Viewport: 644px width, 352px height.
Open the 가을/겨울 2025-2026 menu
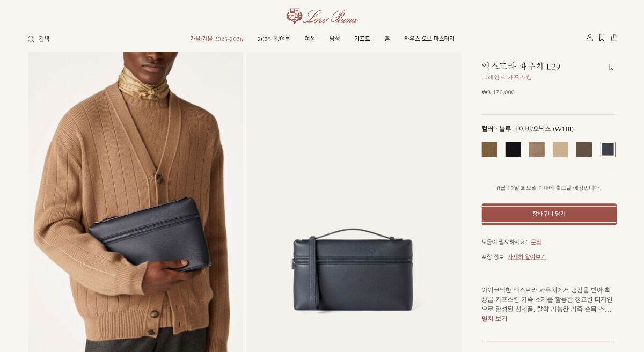click(216, 39)
